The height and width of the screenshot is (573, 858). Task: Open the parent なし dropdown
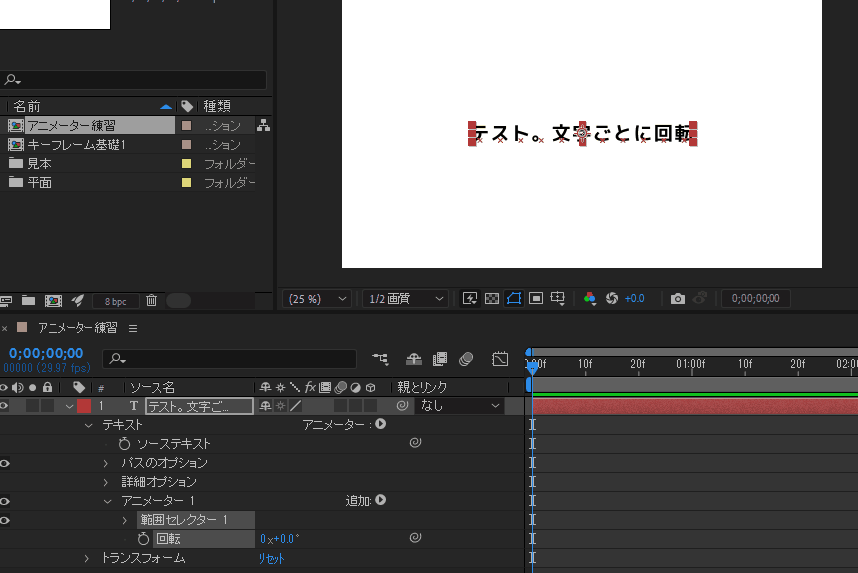(459, 406)
